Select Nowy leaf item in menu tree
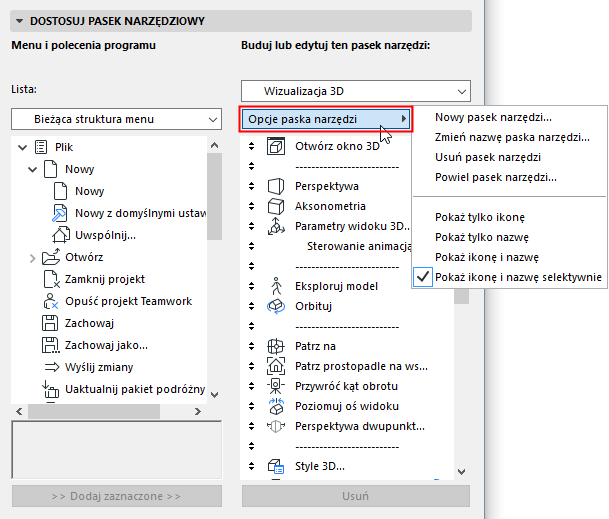Screen dimensions: 609x519 90,191
